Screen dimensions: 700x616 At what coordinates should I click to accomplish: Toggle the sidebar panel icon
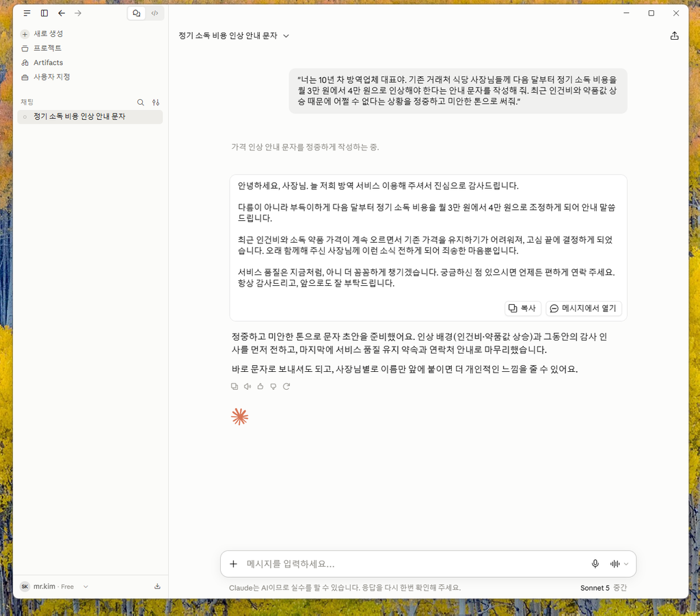point(44,14)
